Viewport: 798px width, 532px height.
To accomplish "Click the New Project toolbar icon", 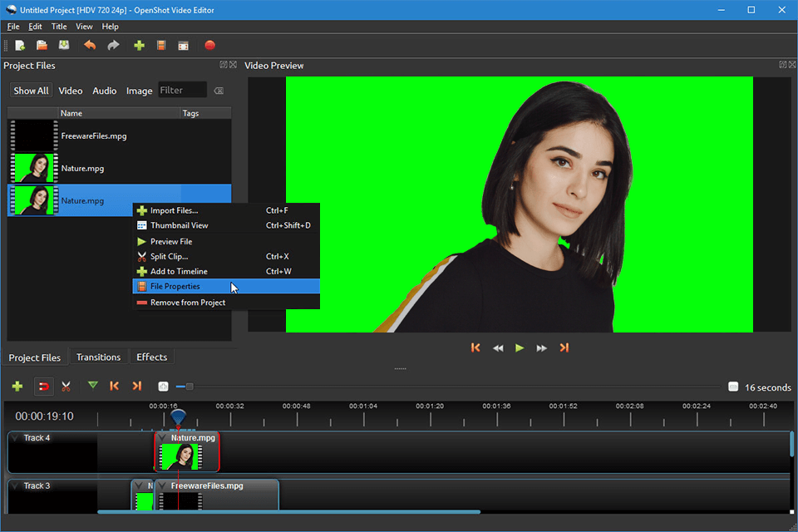I will coord(20,46).
